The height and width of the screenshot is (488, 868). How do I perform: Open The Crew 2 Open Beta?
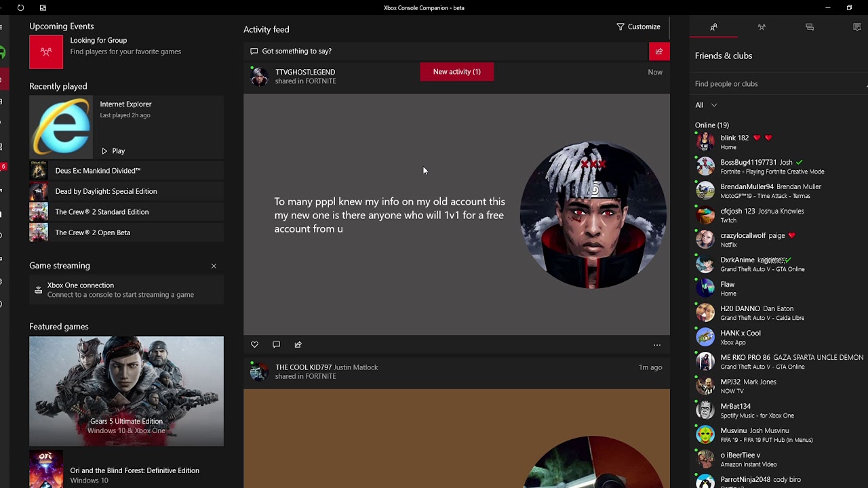126,232
